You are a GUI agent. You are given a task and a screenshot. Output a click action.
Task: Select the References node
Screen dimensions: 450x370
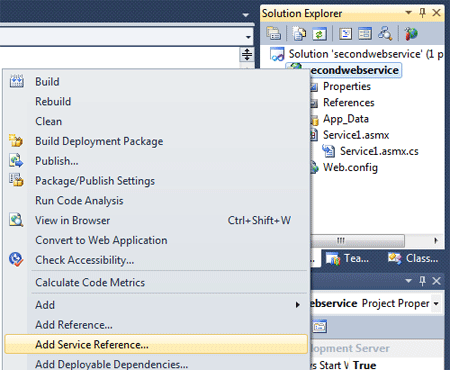coord(349,103)
